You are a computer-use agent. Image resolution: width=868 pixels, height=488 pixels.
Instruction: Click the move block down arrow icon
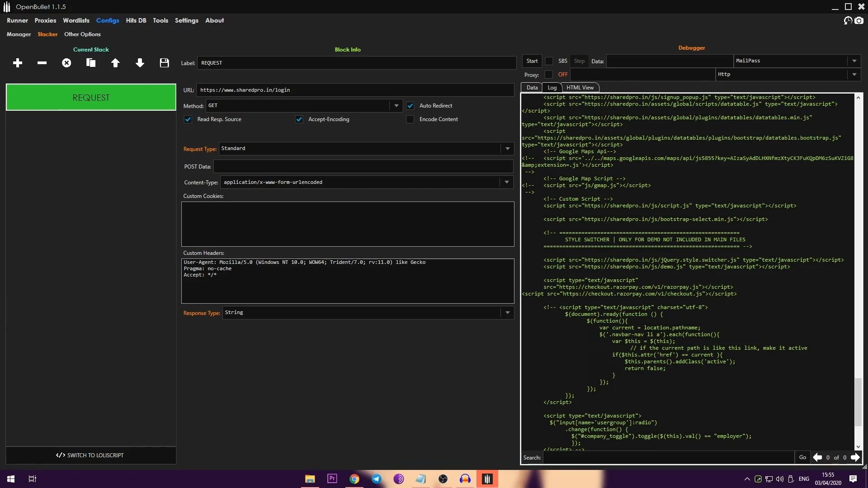[x=140, y=62]
